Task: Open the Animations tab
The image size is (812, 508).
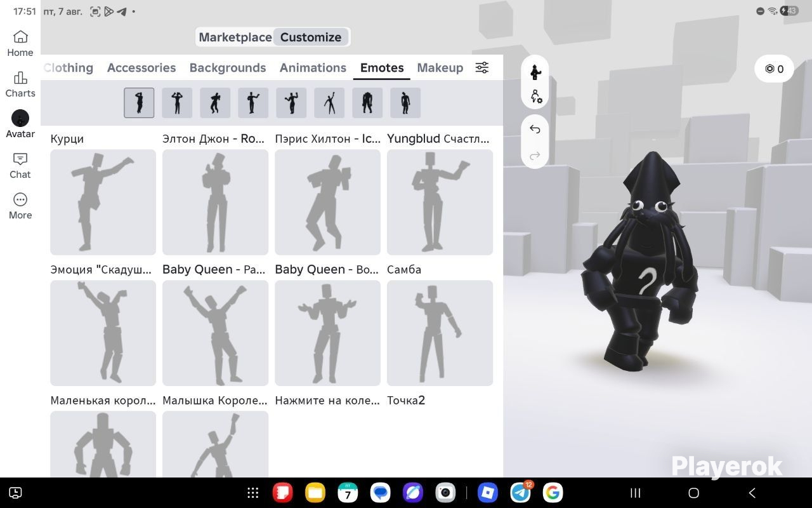Action: (313, 68)
